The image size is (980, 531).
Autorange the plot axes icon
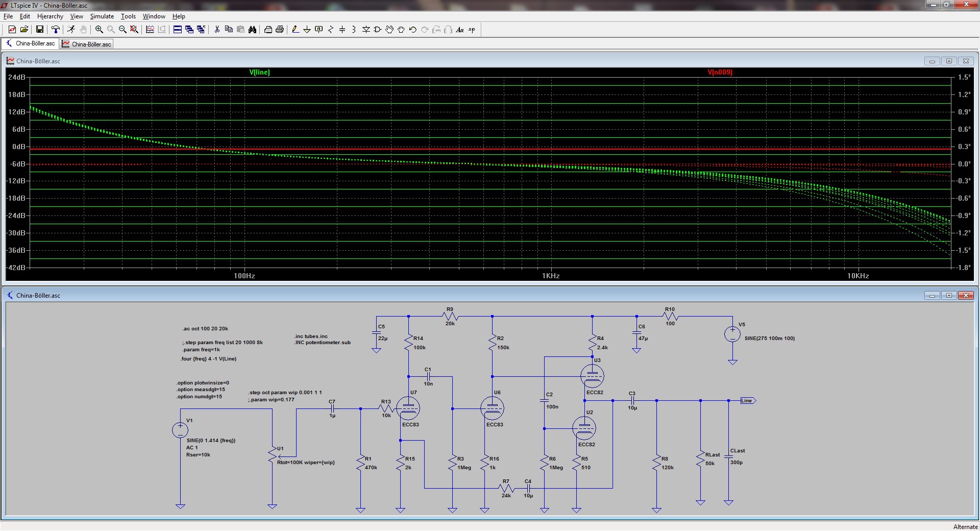point(150,30)
